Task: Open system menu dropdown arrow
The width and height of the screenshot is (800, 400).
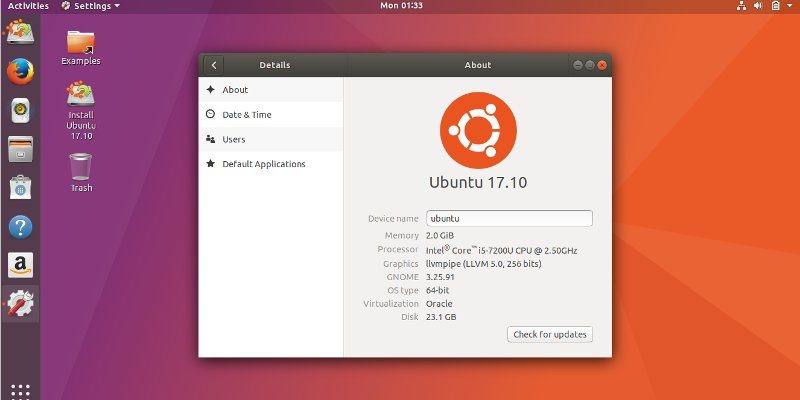Action: [x=790, y=6]
